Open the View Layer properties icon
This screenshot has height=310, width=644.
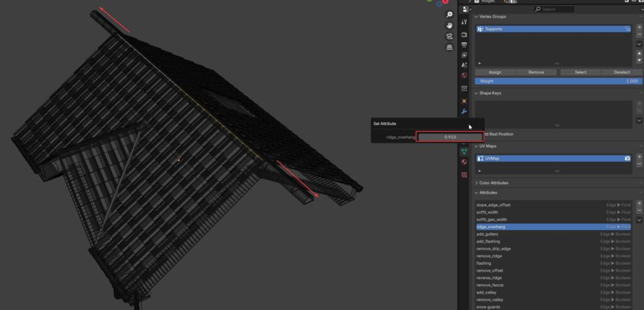tap(464, 55)
